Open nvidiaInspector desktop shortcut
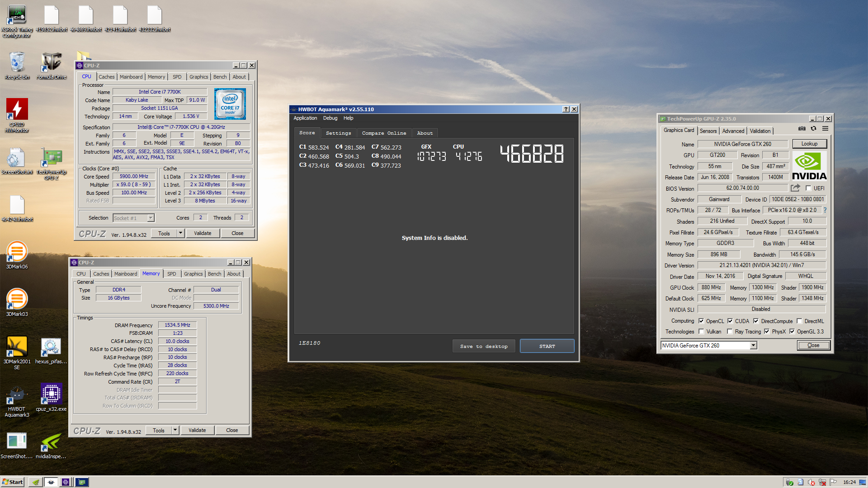Viewport: 868px width, 488px height. point(51,445)
